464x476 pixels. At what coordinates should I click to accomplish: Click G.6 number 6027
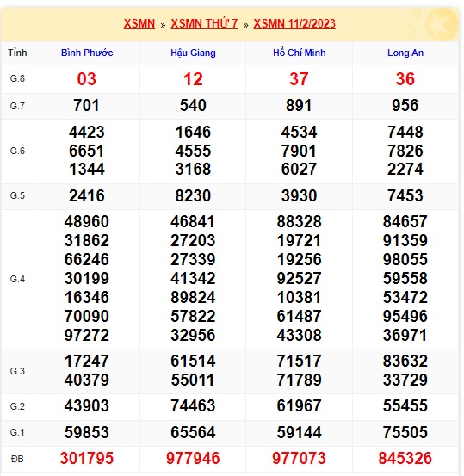[299, 169]
